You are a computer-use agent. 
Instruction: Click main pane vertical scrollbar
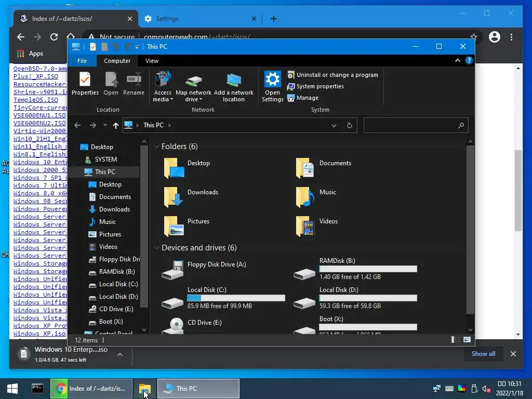(470, 230)
